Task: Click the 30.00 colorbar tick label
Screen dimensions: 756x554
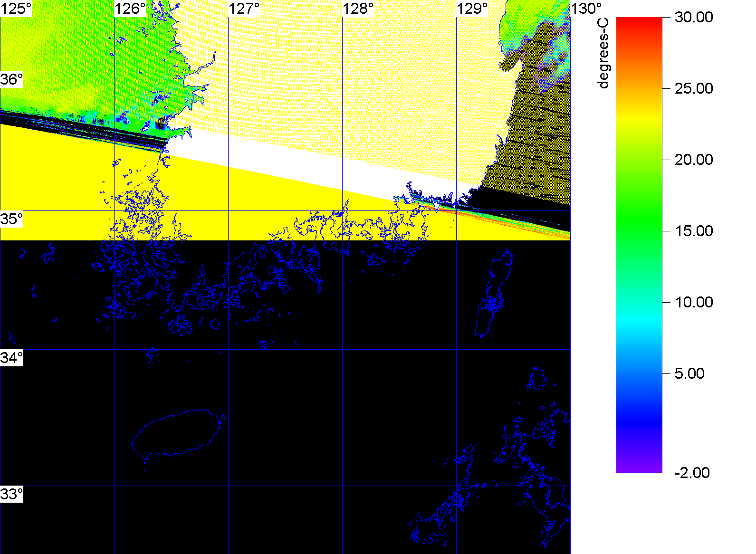Action: [694, 17]
